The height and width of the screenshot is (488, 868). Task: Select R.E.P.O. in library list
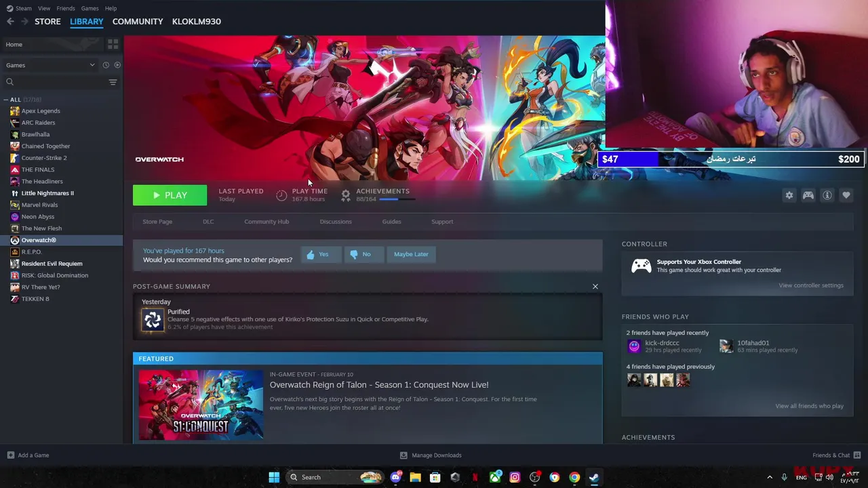point(31,252)
